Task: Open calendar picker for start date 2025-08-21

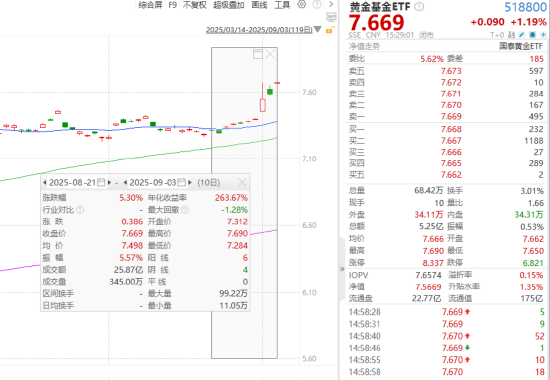Action: 101,182
